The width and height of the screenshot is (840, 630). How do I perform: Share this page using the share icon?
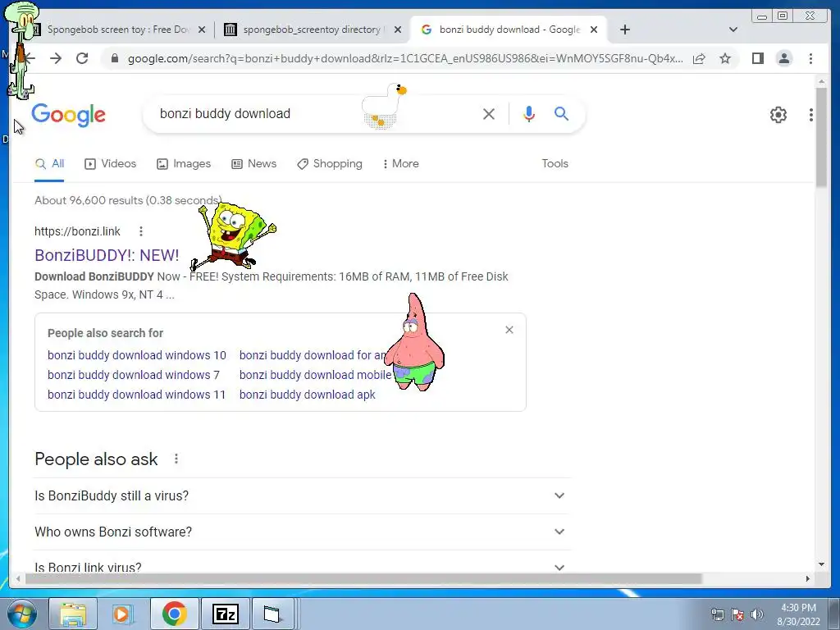(x=699, y=58)
